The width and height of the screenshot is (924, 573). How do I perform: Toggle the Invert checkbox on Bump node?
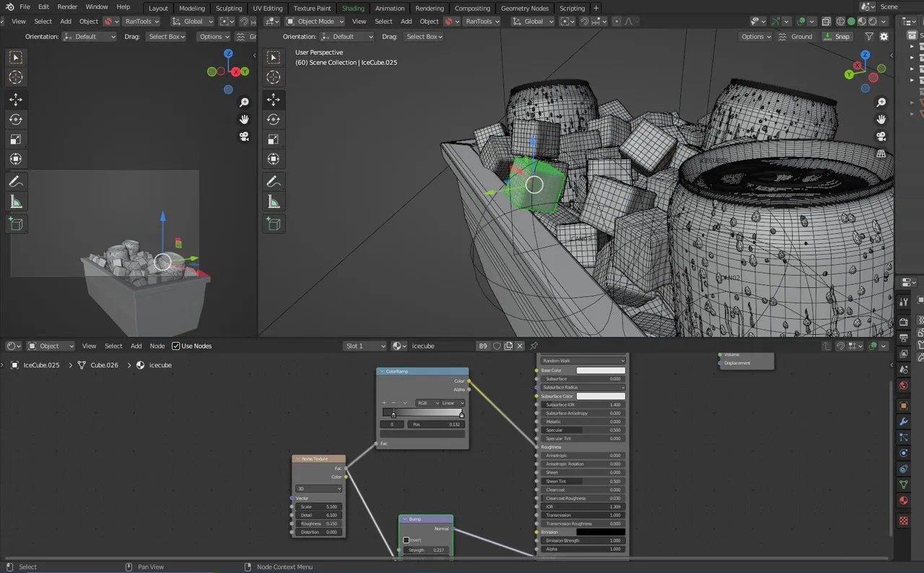pos(406,540)
